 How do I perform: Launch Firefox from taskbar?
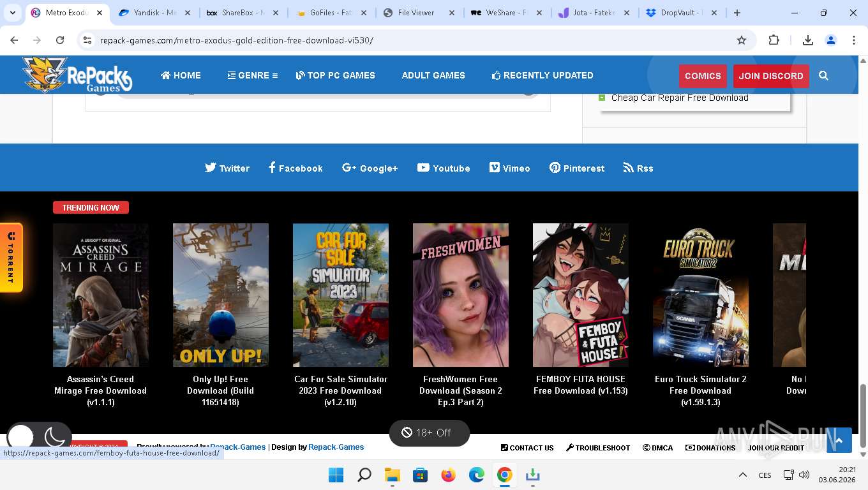click(x=449, y=475)
